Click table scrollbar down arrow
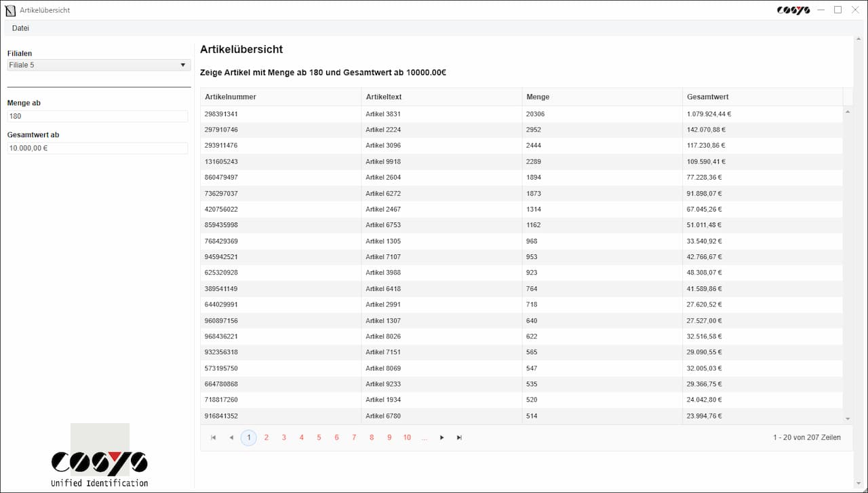The width and height of the screenshot is (868, 493). (848, 419)
